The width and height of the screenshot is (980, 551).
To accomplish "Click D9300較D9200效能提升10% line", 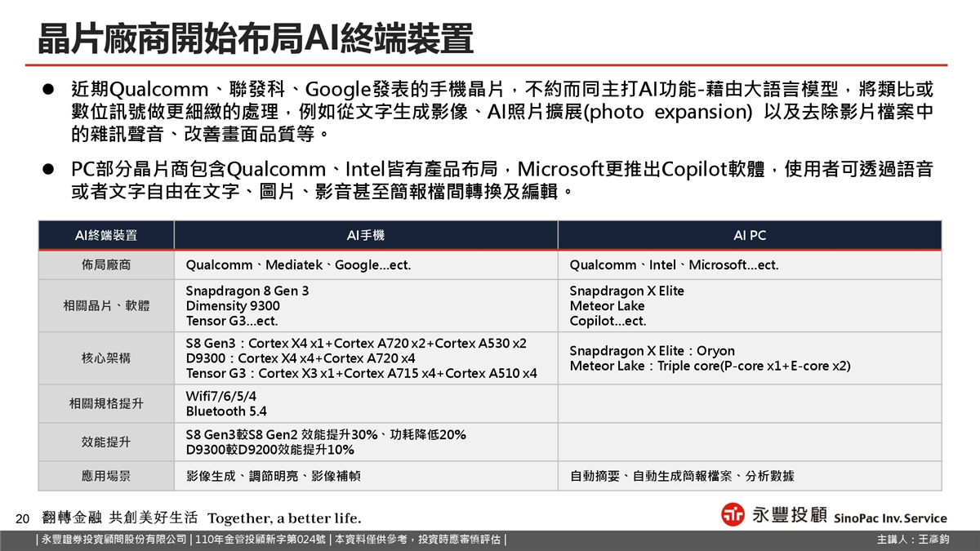I will (269, 449).
